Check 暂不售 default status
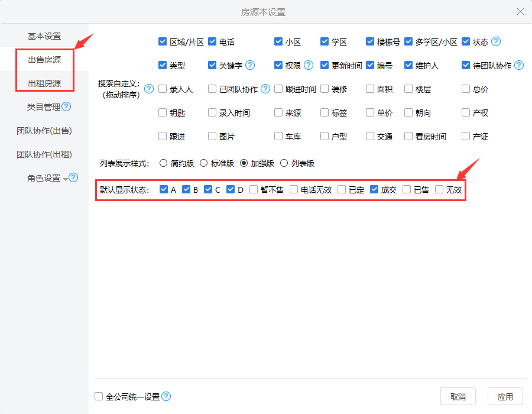 [x=254, y=189]
